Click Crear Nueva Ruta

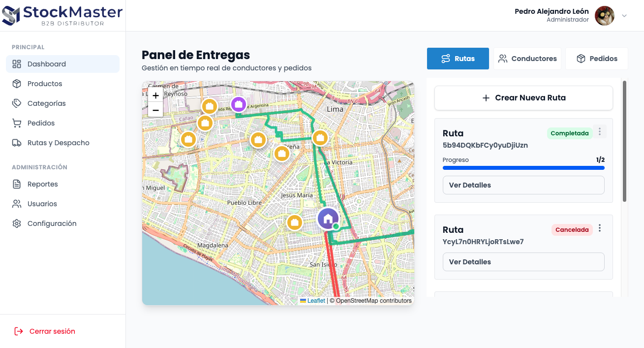point(523,98)
